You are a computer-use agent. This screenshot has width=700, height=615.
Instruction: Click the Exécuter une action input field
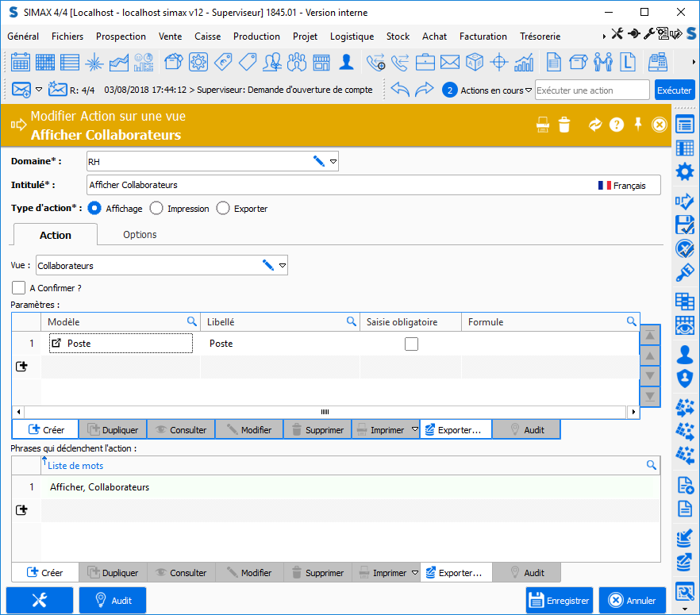[x=591, y=90]
